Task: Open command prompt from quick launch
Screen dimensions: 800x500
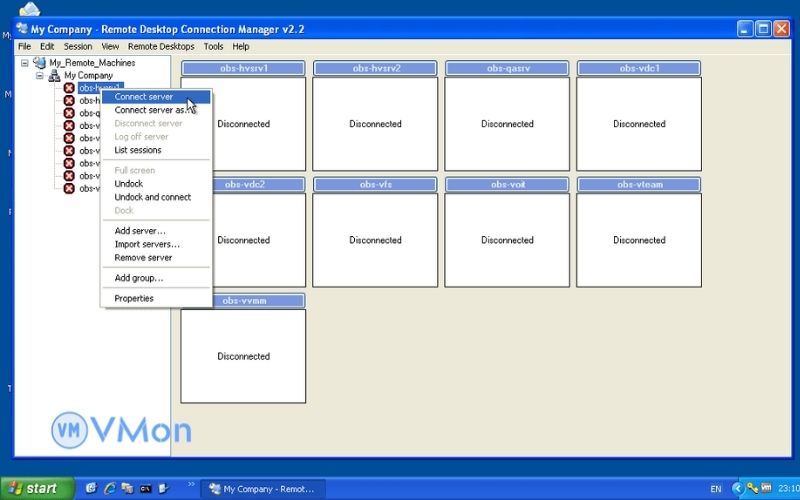Action: tap(145, 488)
